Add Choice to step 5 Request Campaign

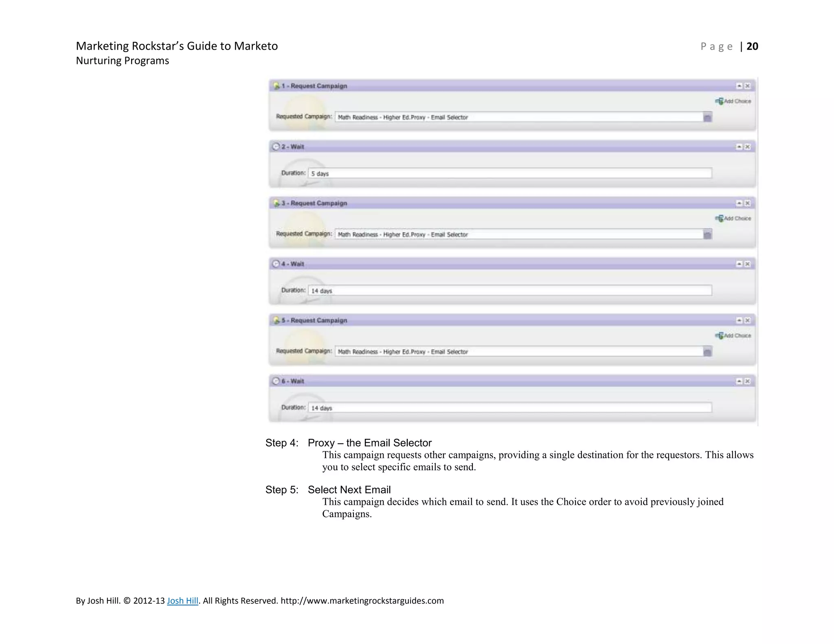733,335
